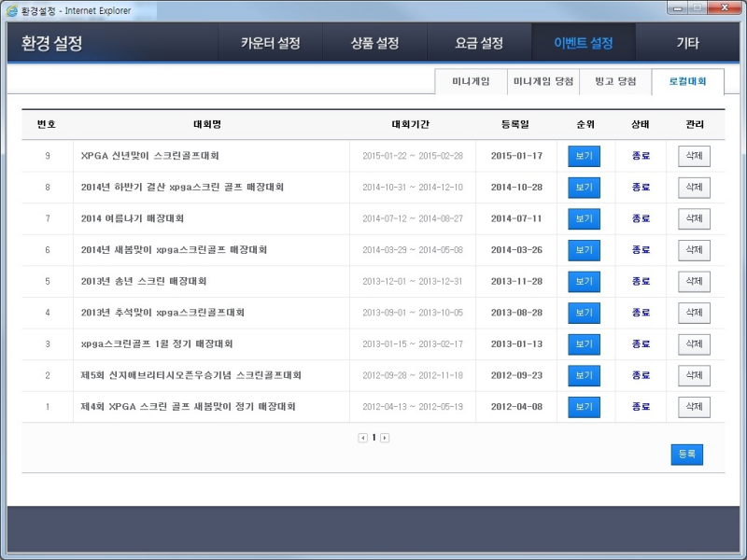Select page number 1 in pagination
This screenshot has width=747, height=560.
373,438
